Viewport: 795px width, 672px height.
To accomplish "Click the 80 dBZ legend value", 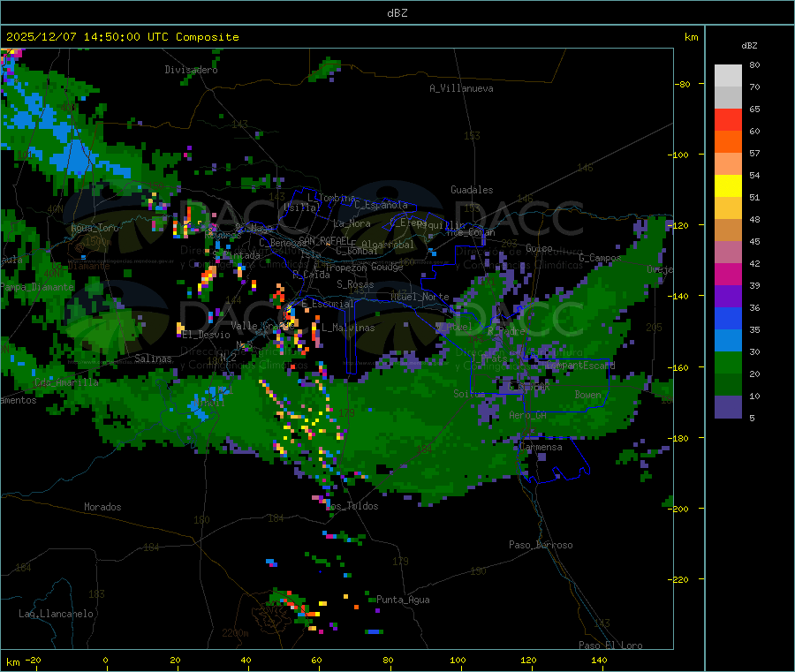I will pos(754,64).
